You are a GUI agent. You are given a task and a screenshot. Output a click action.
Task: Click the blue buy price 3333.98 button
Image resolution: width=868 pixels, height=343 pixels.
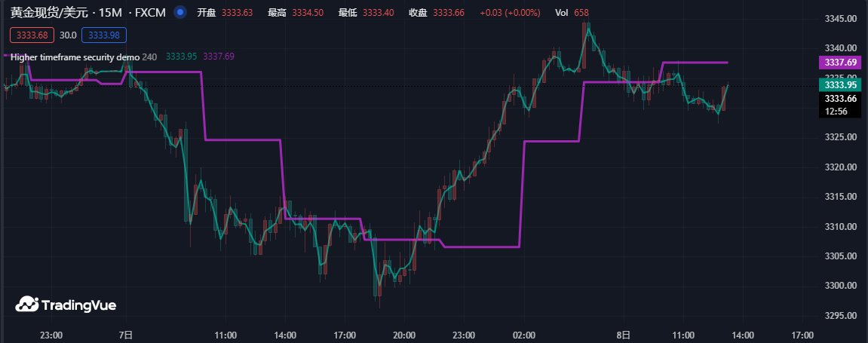pos(106,35)
